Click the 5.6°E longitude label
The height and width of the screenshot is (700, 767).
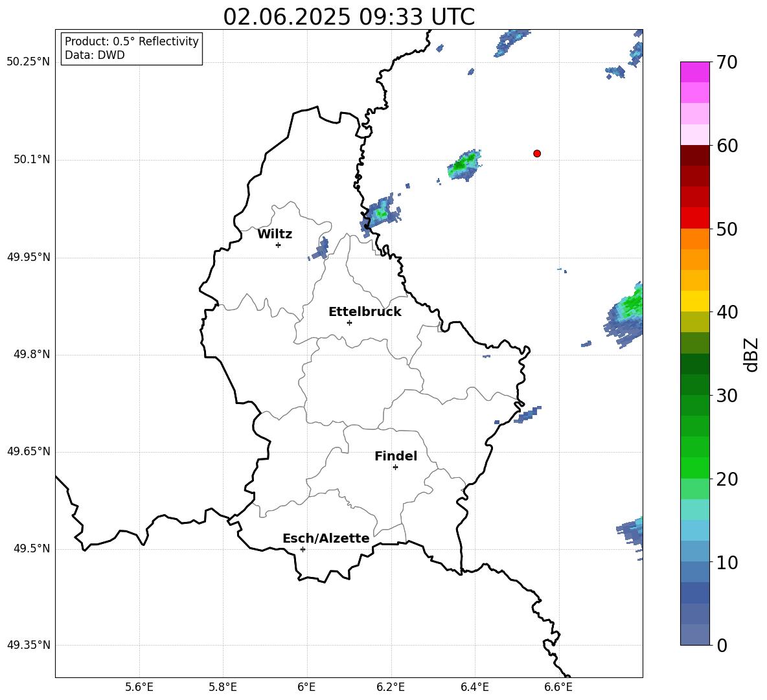click(139, 687)
